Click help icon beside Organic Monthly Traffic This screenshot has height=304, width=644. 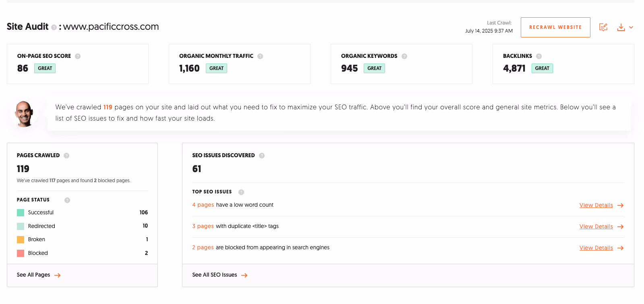click(x=260, y=56)
